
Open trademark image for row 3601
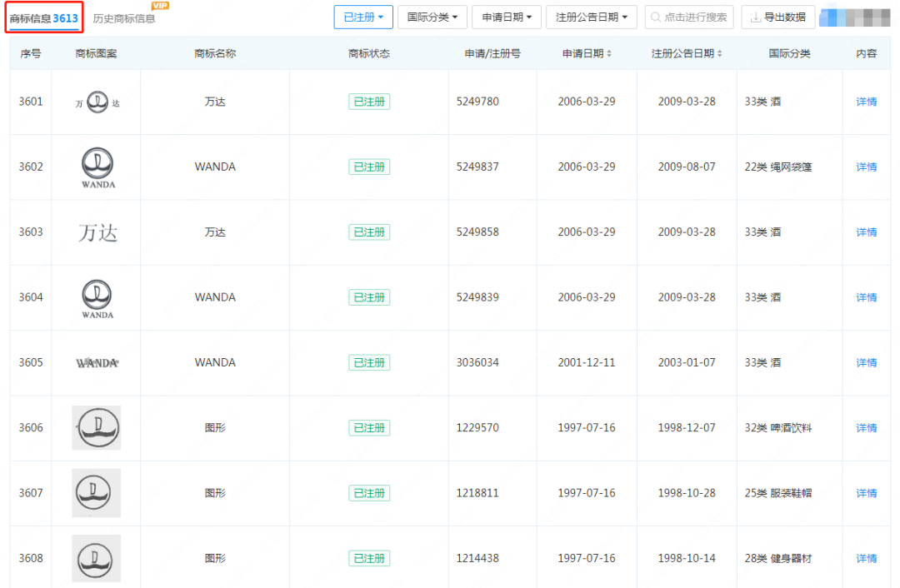pyautogui.click(x=97, y=102)
